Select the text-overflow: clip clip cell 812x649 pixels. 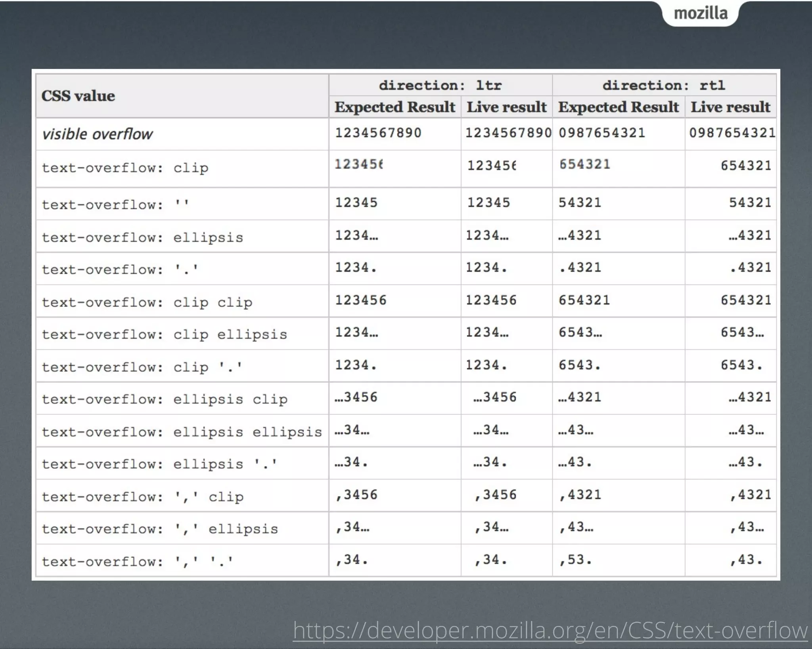[147, 303]
